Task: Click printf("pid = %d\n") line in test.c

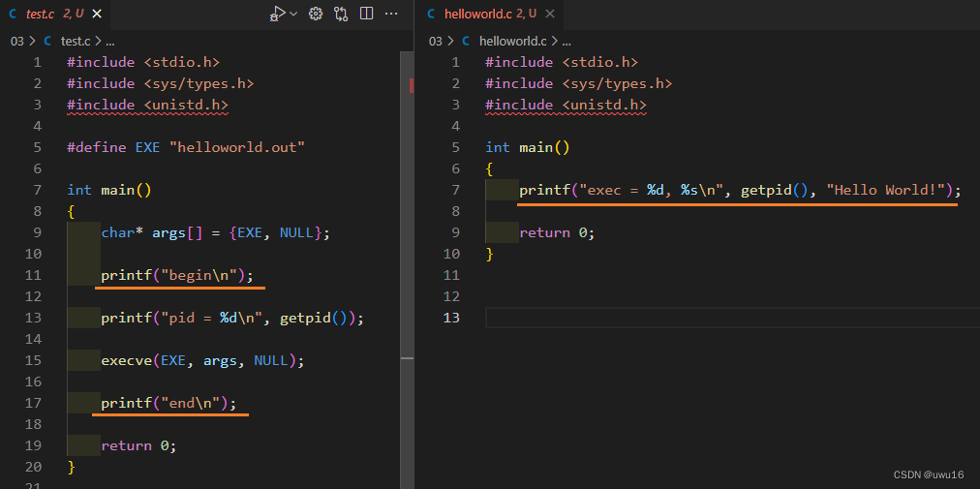Action: tap(232, 318)
